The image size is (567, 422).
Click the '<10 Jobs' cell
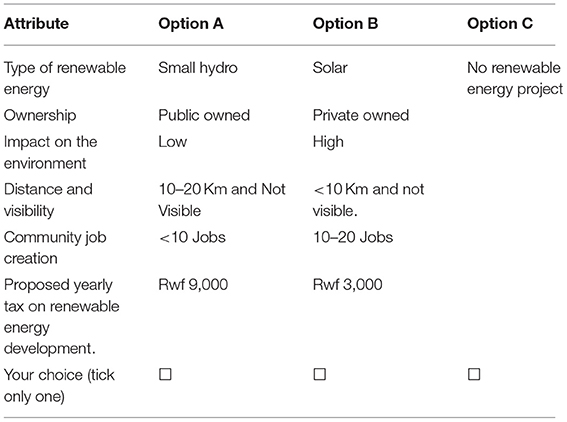(x=192, y=237)
